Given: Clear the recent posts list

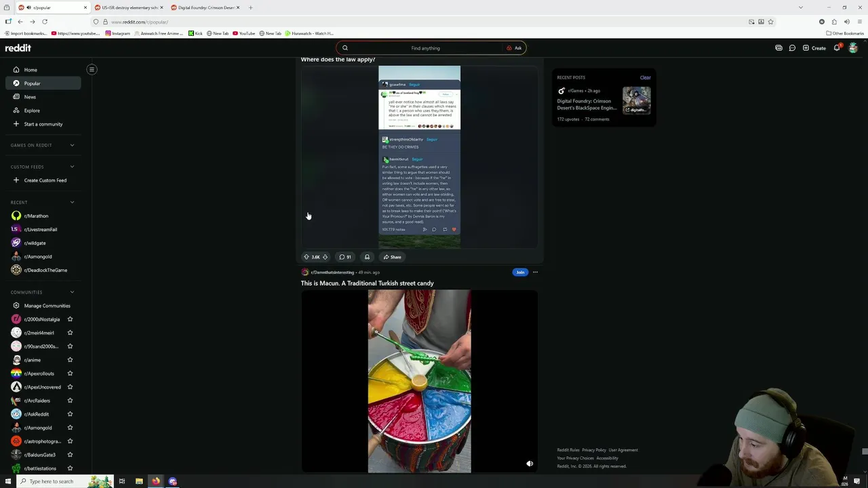Looking at the screenshot, I should click(x=645, y=77).
